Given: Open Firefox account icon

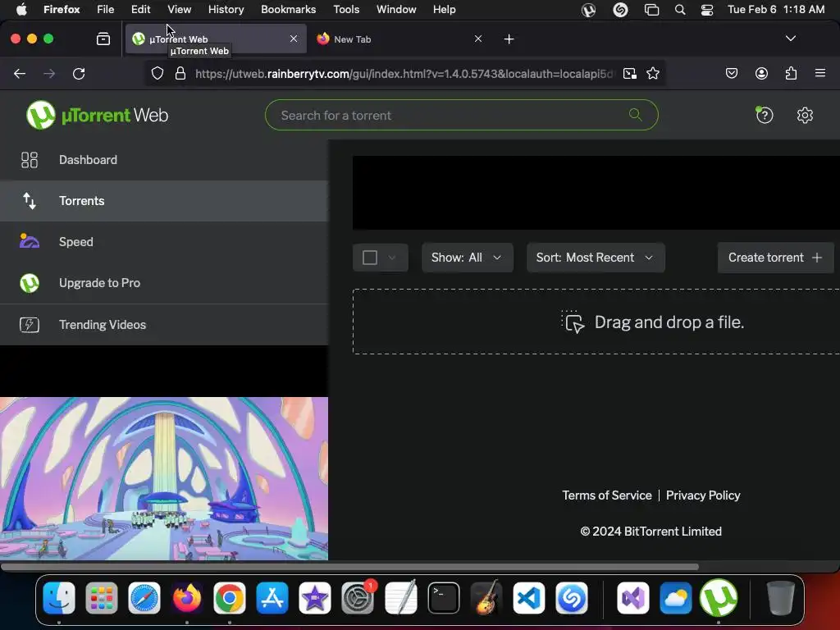Looking at the screenshot, I should tap(761, 73).
